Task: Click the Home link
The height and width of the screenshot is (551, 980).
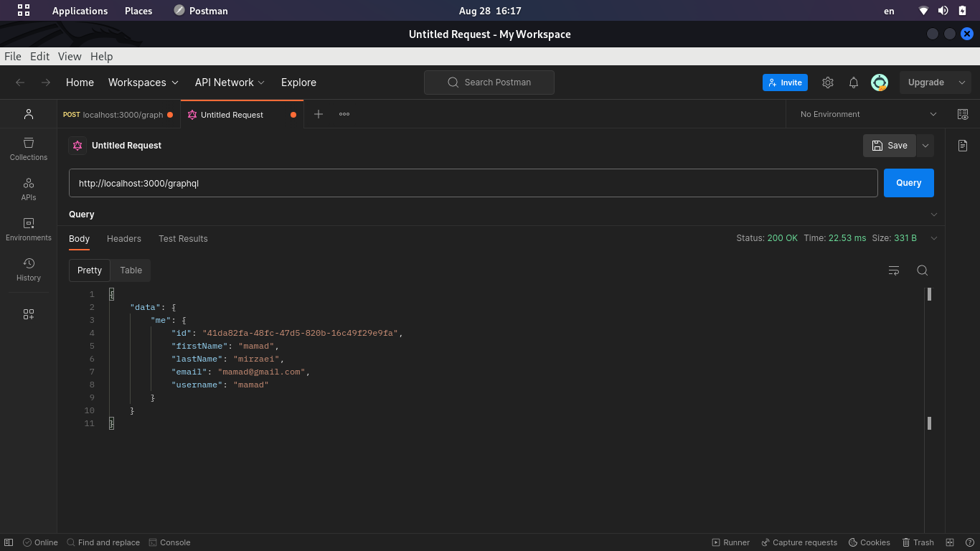Action: pyautogui.click(x=80, y=83)
